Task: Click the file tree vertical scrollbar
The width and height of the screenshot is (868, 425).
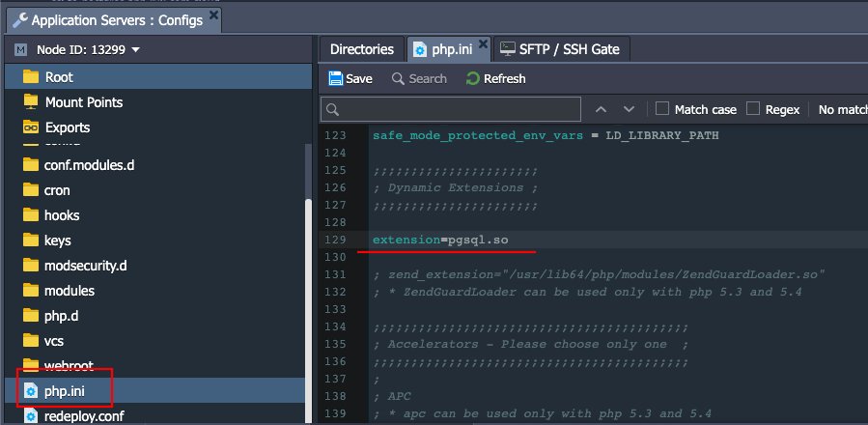Action: coord(308,310)
